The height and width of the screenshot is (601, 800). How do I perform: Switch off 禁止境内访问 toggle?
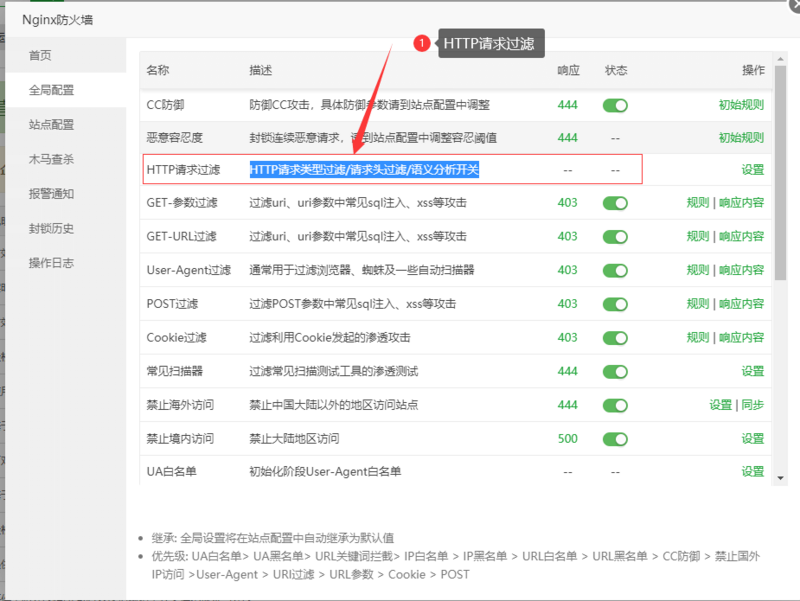point(615,439)
